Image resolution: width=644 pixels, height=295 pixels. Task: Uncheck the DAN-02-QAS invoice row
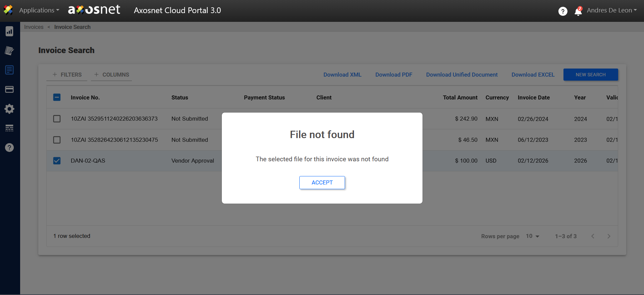57,161
